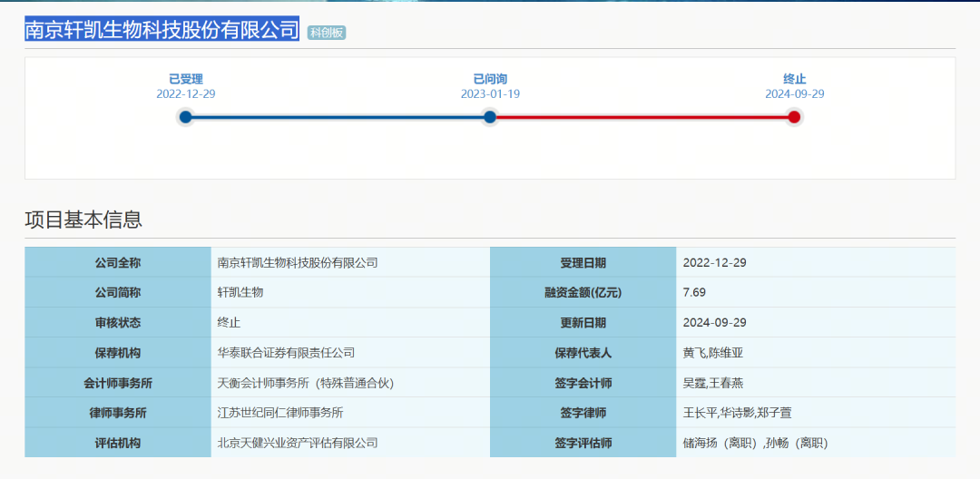Click the 签字评估师 header cell
The height and width of the screenshot is (479, 980).
click(x=583, y=442)
